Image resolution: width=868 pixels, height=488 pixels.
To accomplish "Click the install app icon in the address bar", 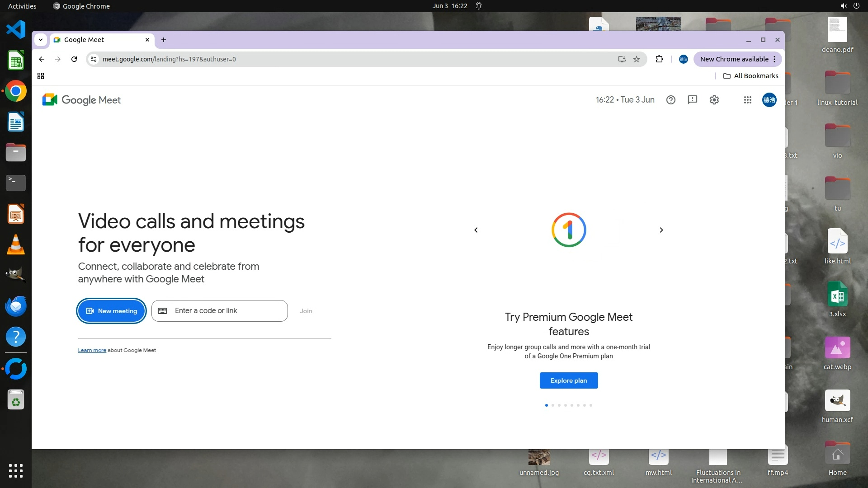I will [622, 59].
